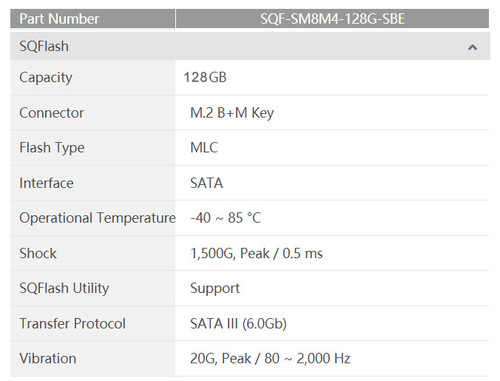This screenshot has width=500, height=381.
Task: Select the Part Number header cell
Action: click(x=92, y=19)
